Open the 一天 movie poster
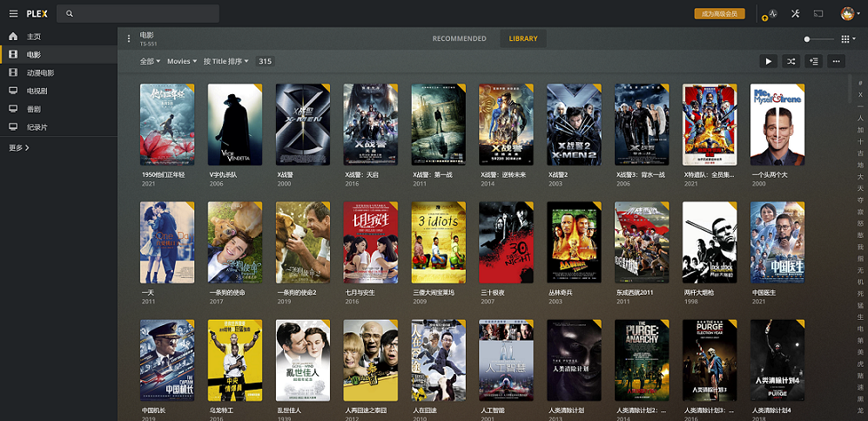 tap(167, 242)
